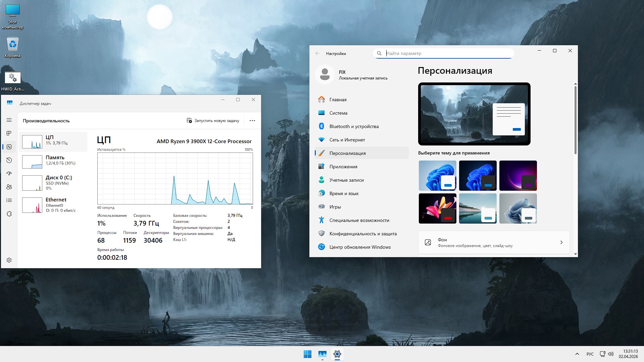Image resolution: width=644 pixels, height=362 pixels.
Task: Select Система in Settings navigation
Action: coord(338,113)
